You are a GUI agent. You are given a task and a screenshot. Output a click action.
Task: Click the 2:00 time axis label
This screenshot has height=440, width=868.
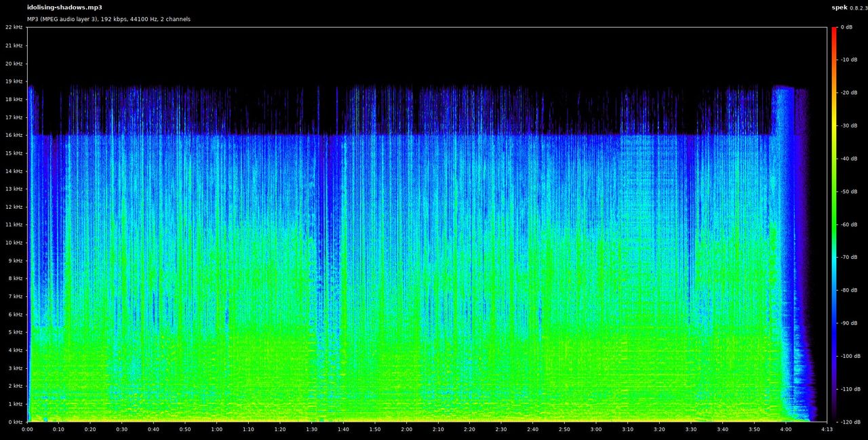(407, 429)
